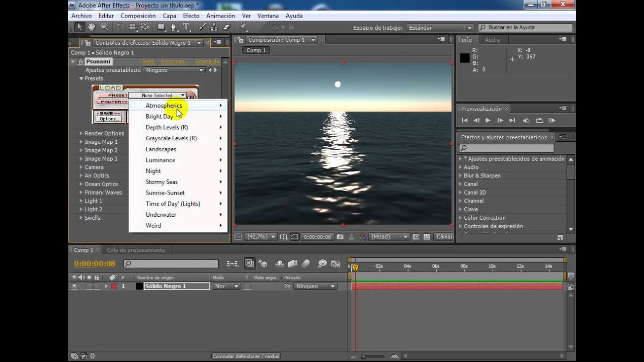The height and width of the screenshot is (362, 644).
Task: Open the None Selected preset dropdown
Action: coord(157,96)
